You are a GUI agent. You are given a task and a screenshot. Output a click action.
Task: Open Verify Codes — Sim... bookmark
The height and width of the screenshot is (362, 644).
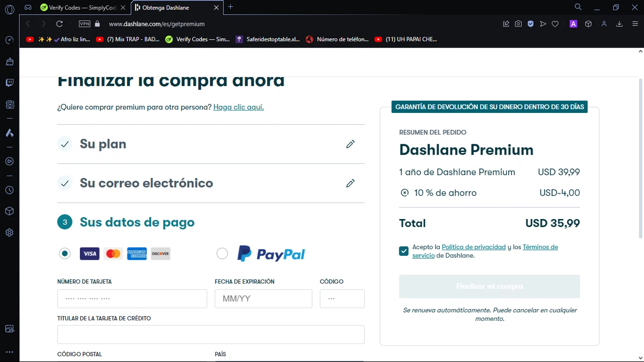click(198, 39)
